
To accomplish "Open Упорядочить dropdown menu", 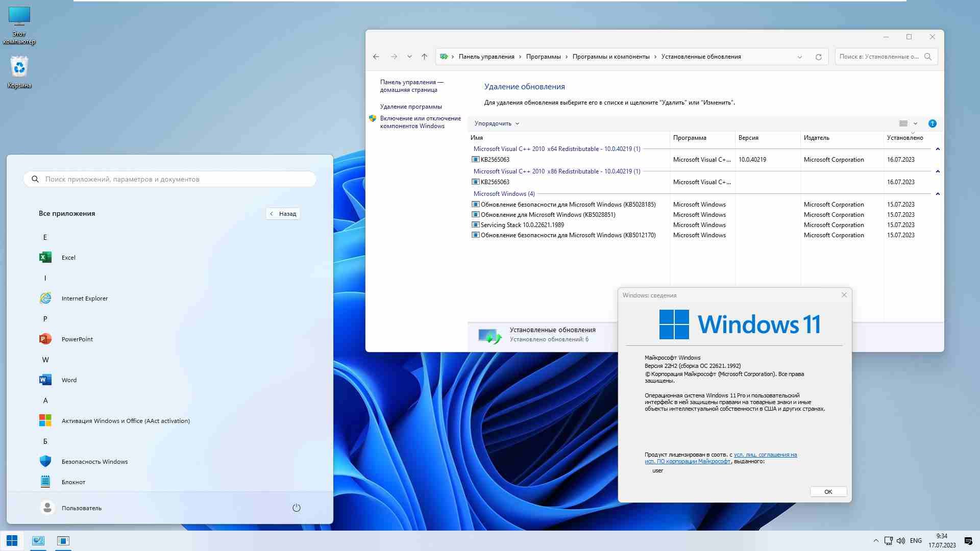I will tap(497, 123).
